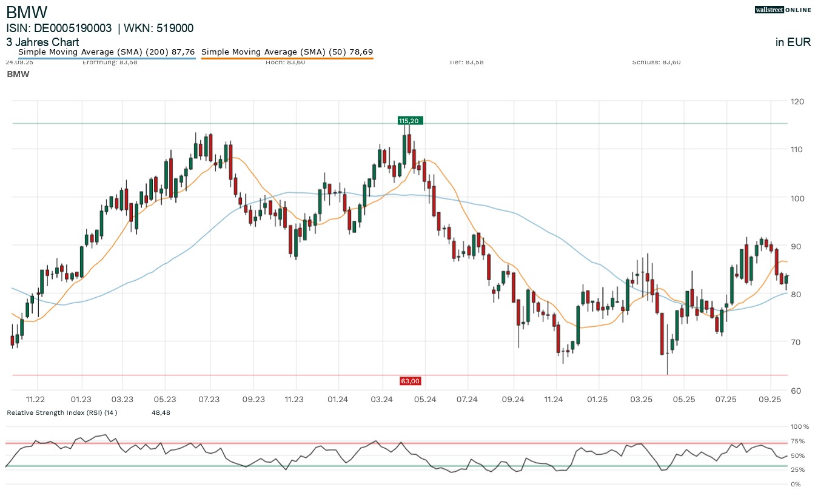Click the 09.23 date axis label
The width and height of the screenshot is (818, 504).
[253, 399]
